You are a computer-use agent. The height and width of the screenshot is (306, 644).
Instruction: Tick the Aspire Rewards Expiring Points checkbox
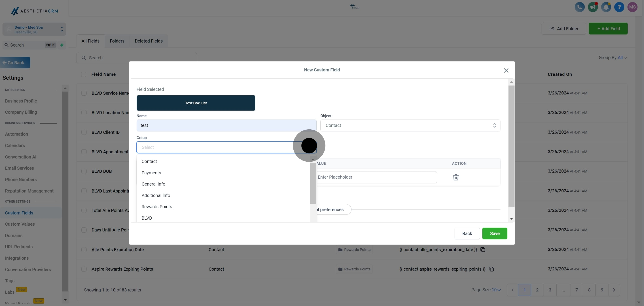click(x=84, y=269)
